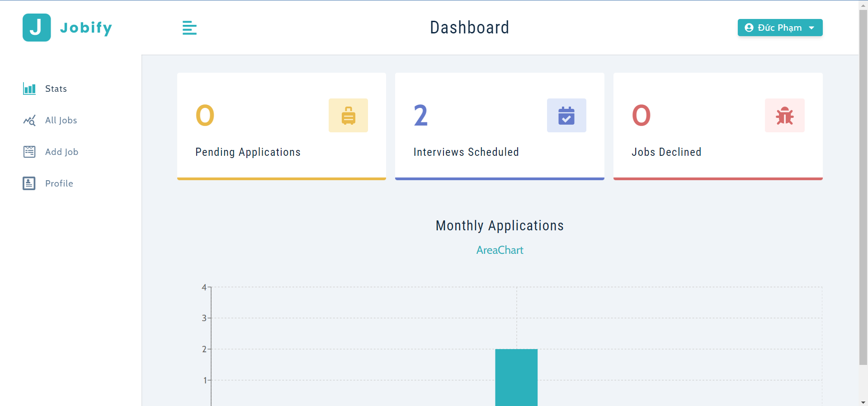Toggle the sidebar with the hamburger icon
The height and width of the screenshot is (406, 868).
pyautogui.click(x=189, y=28)
